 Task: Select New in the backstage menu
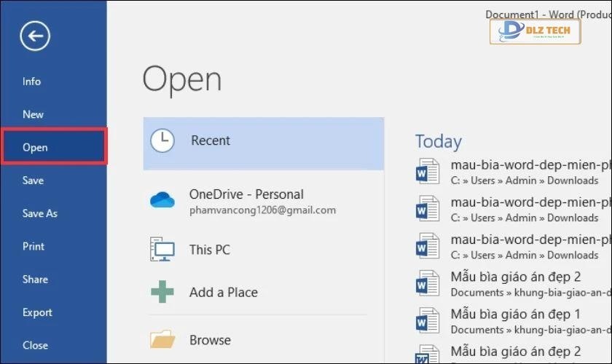[x=33, y=114]
